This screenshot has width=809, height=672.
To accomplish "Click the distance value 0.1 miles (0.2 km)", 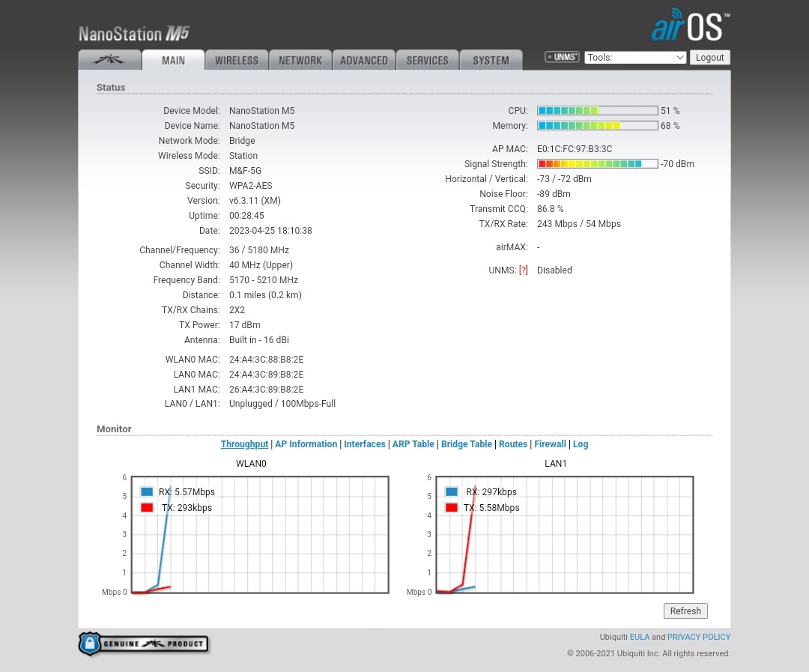I will pos(265,294).
